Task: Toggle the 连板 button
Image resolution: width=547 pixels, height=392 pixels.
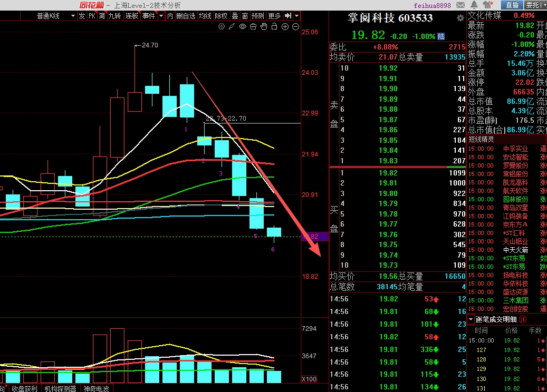Action: pyautogui.click(x=132, y=16)
